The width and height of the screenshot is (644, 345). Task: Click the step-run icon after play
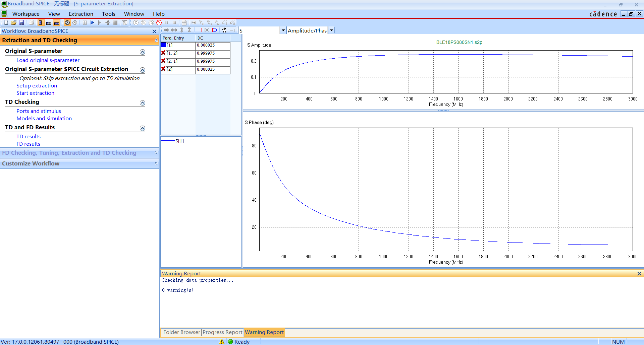tap(100, 23)
